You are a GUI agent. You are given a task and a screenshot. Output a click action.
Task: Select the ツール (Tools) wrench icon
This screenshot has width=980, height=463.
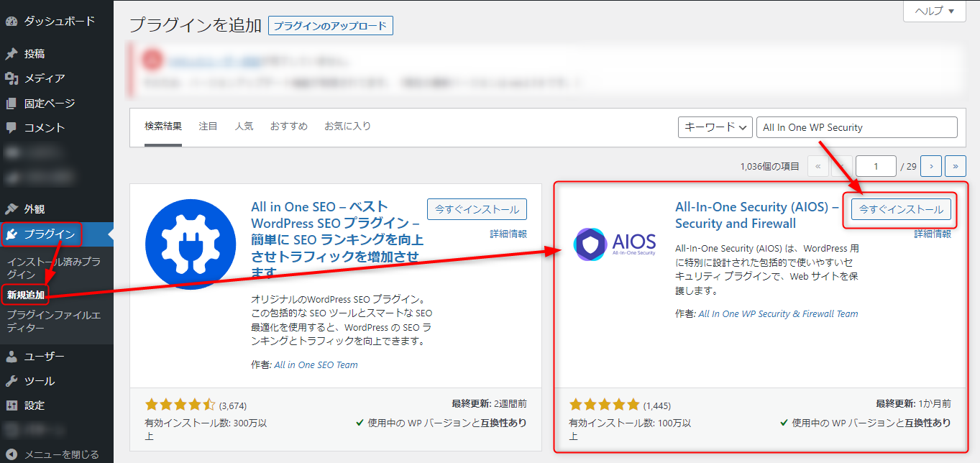click(12, 380)
